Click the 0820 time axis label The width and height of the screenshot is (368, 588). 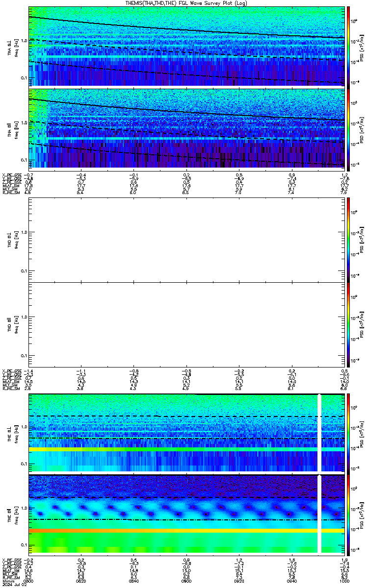(x=81, y=581)
